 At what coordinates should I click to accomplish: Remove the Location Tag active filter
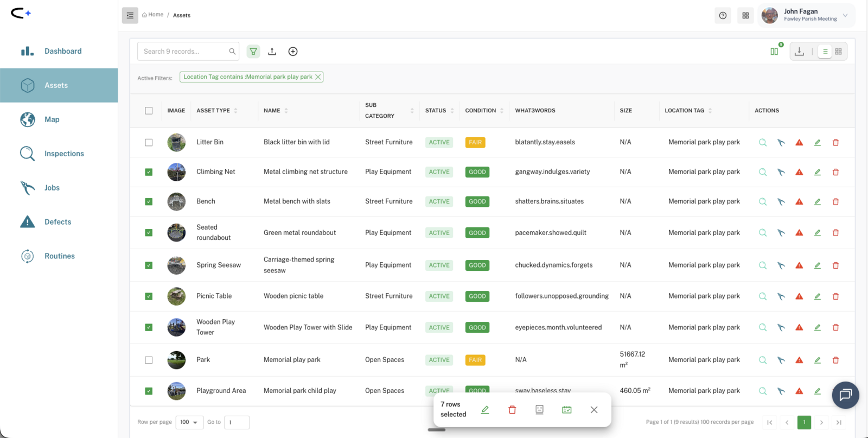pos(318,77)
